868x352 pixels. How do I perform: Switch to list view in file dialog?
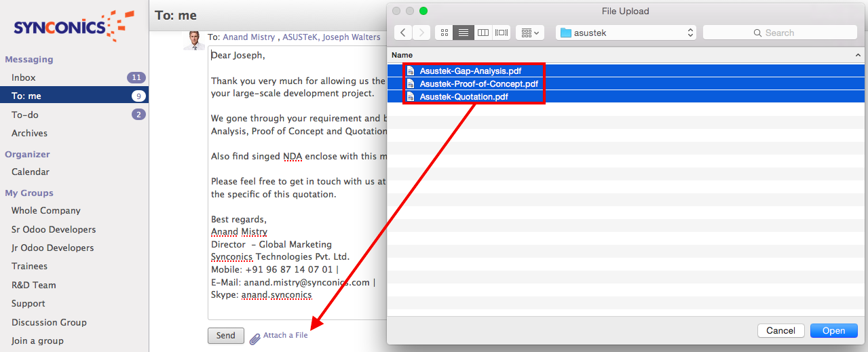pos(464,33)
